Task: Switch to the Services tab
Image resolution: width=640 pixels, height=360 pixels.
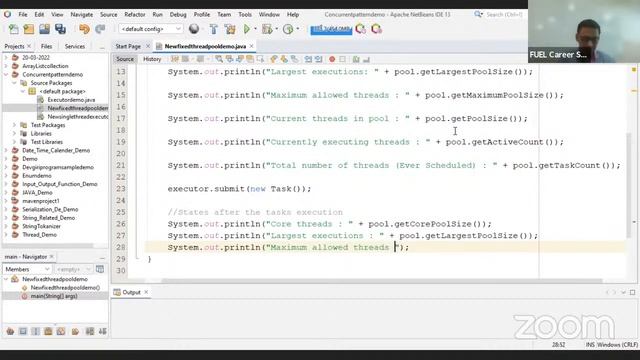Action: coord(75,46)
